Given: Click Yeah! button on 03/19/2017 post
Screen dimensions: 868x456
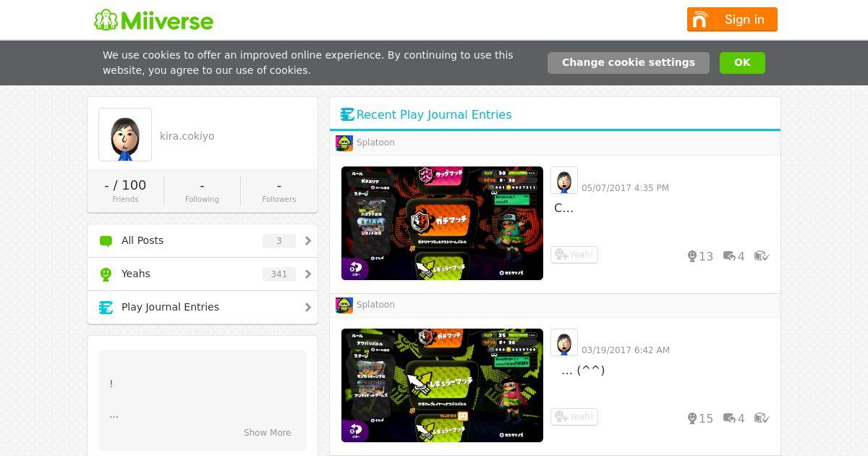Looking at the screenshot, I should point(574,417).
